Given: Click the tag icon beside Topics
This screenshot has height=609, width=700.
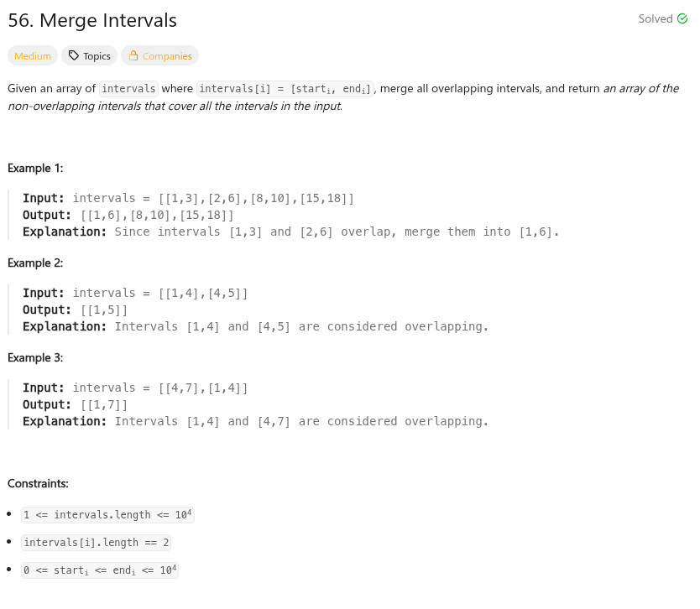Looking at the screenshot, I should pos(74,56).
